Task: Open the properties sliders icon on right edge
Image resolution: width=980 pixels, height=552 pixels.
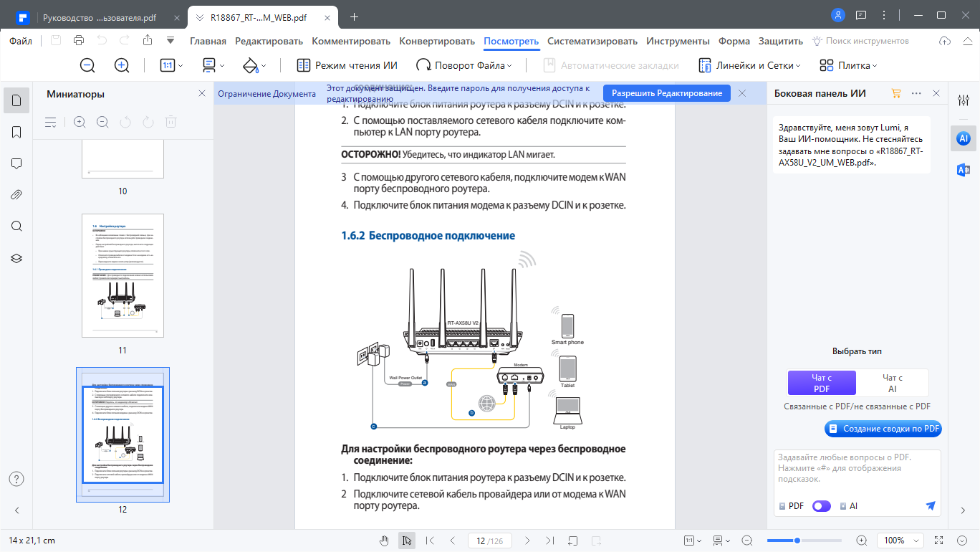Action: (x=964, y=100)
